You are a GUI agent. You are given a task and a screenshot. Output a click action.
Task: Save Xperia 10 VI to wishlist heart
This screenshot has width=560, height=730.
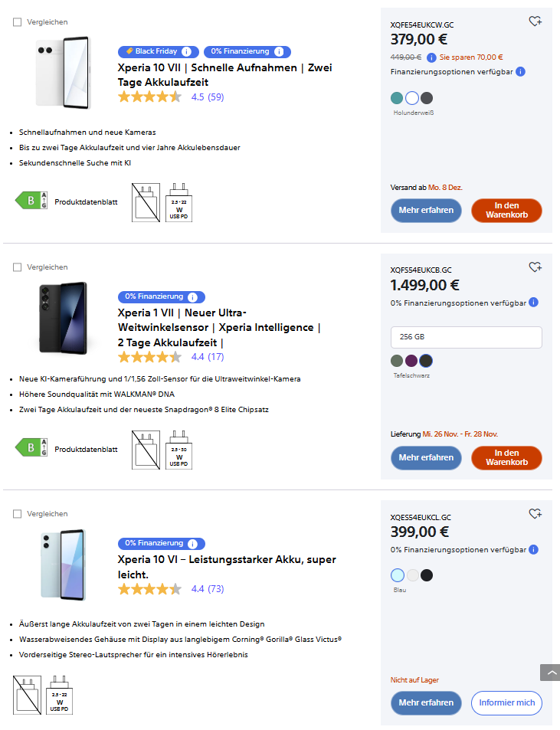tap(535, 514)
